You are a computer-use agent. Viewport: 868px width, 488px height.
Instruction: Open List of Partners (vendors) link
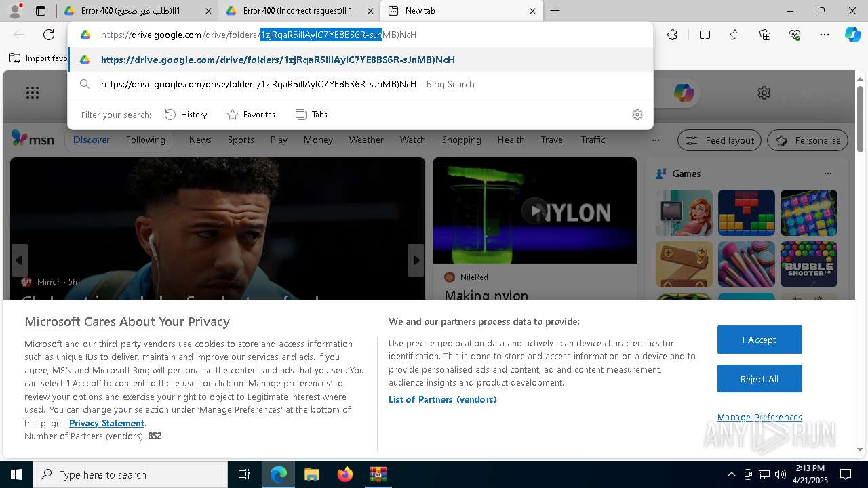pyautogui.click(x=443, y=399)
